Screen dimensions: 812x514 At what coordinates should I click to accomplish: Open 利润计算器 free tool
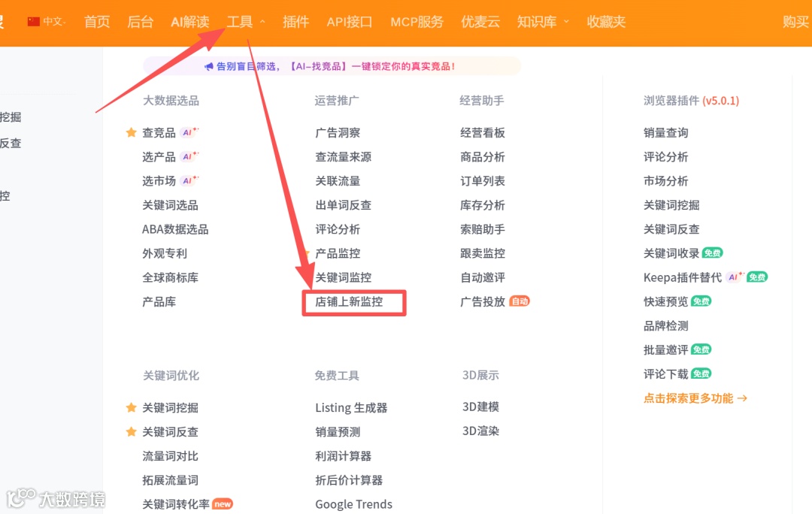pos(344,456)
